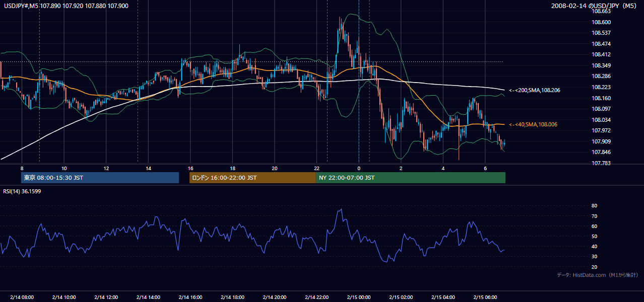Click the HistData.com data source credit
Screen dimensions: 644x302
click(x=598, y=275)
